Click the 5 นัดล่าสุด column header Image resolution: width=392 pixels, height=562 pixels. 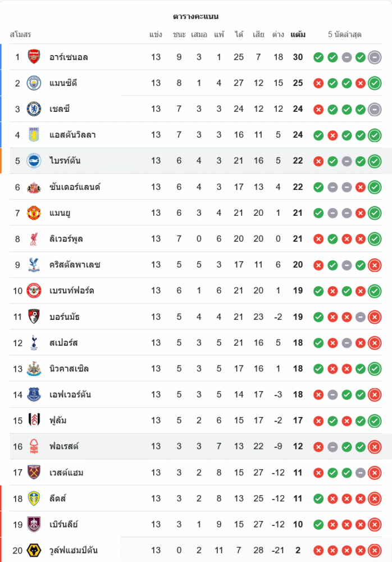344,35
